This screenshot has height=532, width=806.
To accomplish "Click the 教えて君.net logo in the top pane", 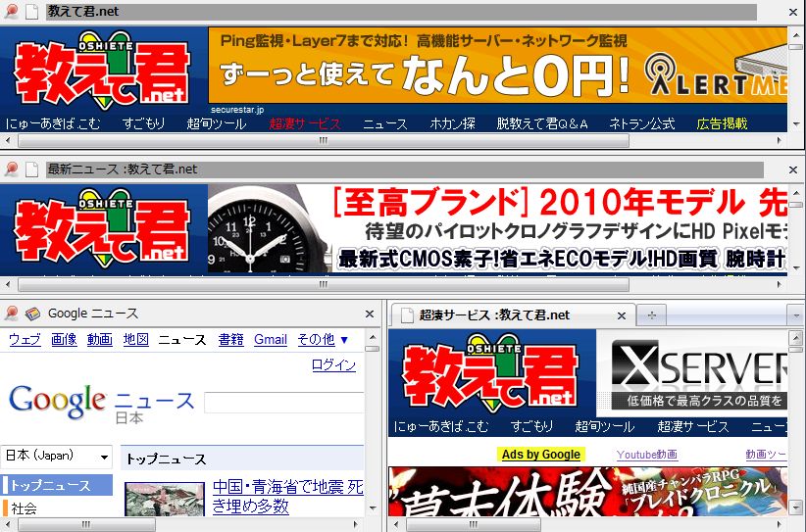I will [x=102, y=71].
